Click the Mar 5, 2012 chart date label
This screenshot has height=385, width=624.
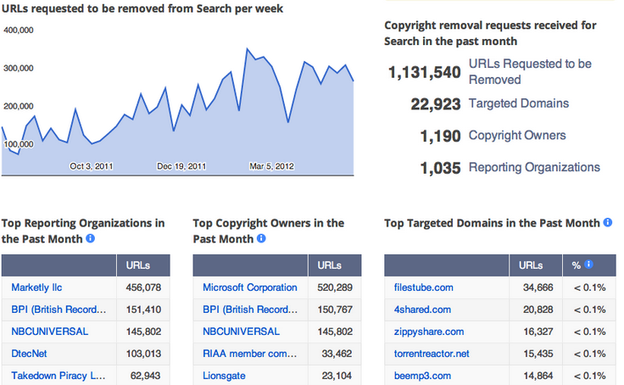pos(271,166)
